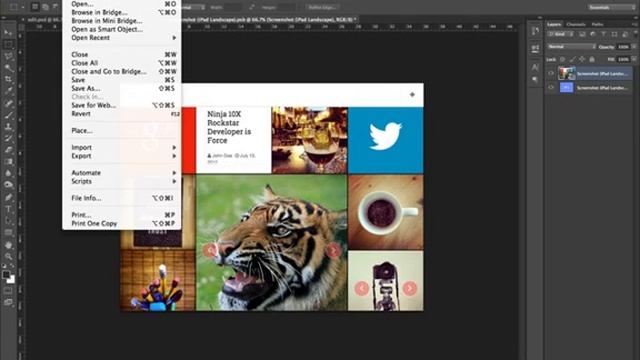This screenshot has width=640, height=360.
Task: Switch to the Paths tab
Action: (597, 24)
